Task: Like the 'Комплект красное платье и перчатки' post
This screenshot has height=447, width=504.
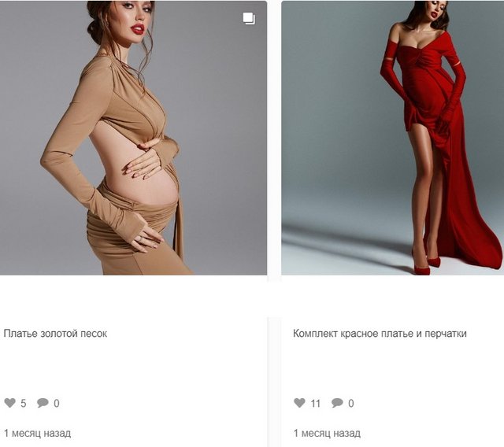Action: click(x=299, y=403)
